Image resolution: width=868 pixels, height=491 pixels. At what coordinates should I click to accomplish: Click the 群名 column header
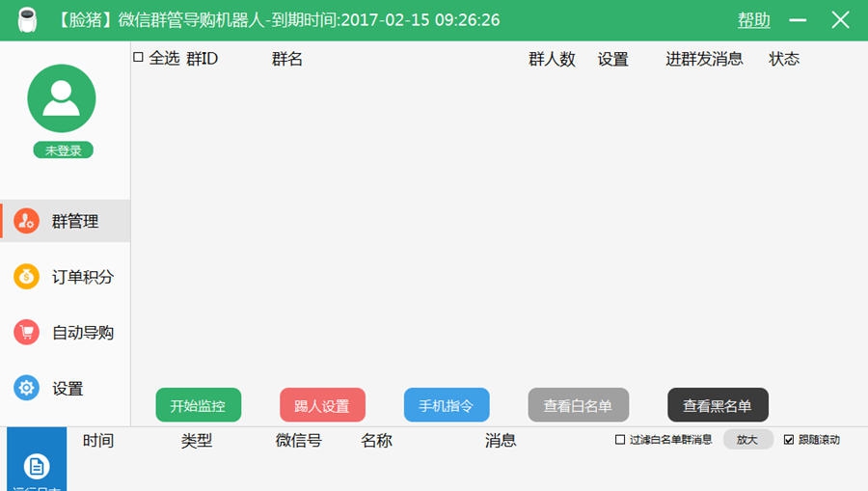coord(286,59)
